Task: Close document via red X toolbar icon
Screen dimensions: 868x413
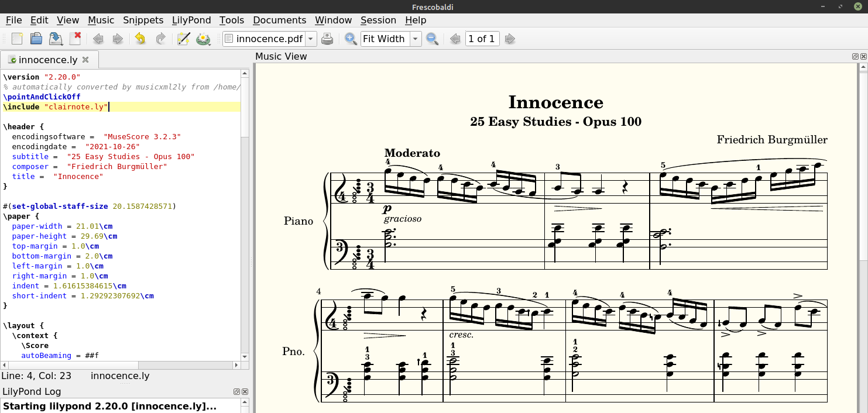Action: pyautogui.click(x=75, y=39)
